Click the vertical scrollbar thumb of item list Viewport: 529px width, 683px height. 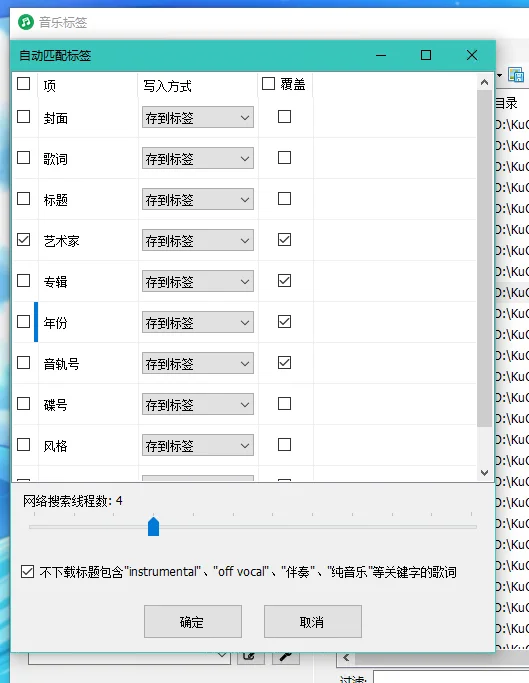[485, 258]
